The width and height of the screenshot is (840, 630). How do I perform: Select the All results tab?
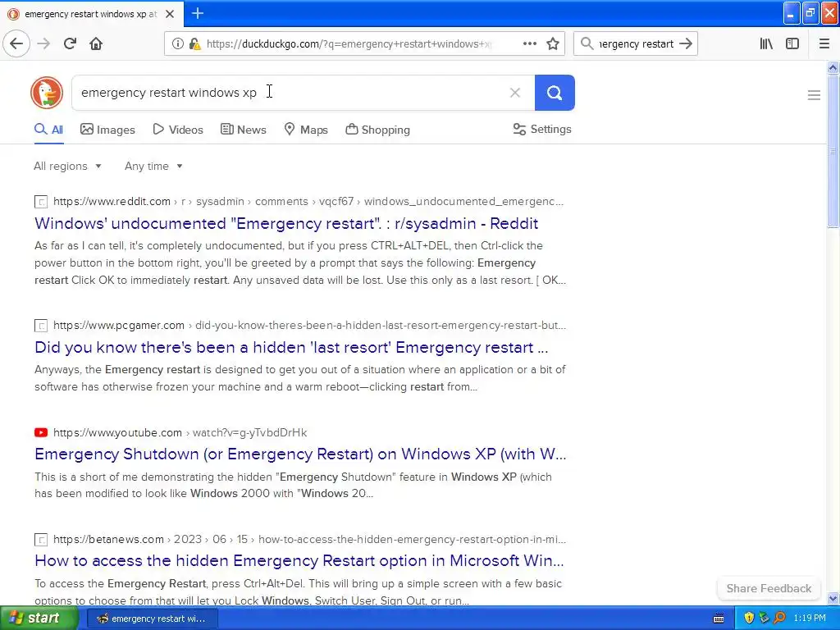tap(48, 130)
